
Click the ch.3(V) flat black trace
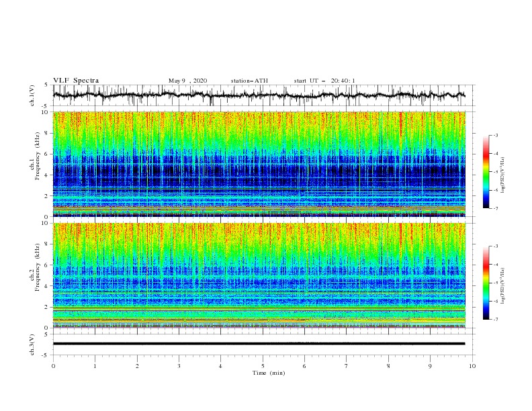[259, 344]
